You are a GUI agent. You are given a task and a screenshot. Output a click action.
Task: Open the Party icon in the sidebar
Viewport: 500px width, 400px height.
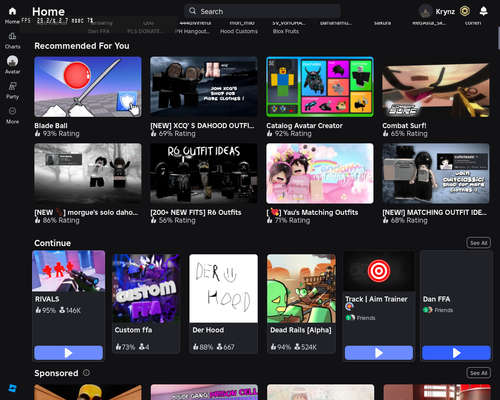click(12, 86)
